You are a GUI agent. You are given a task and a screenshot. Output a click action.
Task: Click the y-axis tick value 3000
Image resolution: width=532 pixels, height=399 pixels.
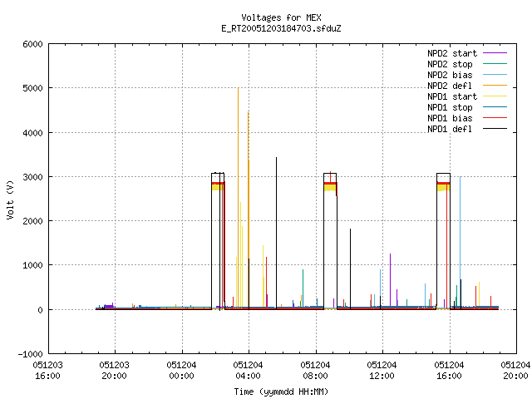click(32, 177)
